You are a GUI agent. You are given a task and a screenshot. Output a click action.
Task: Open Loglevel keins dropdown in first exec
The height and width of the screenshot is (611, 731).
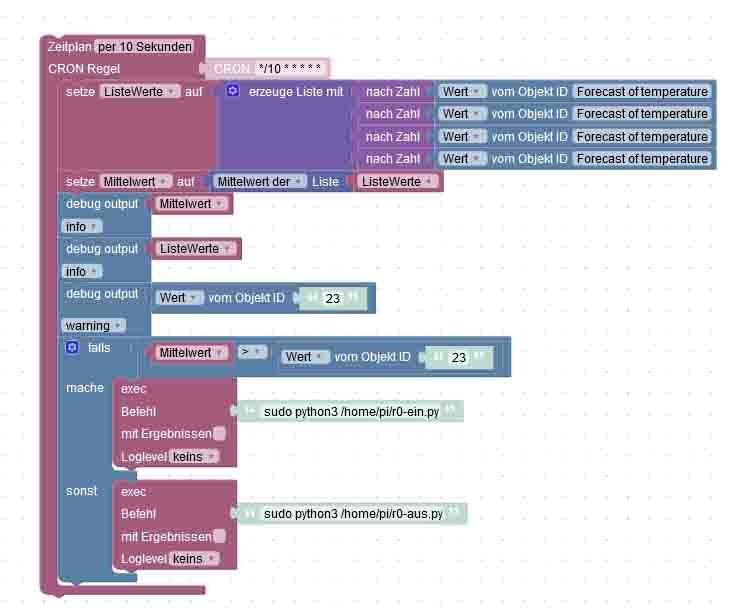tap(193, 456)
